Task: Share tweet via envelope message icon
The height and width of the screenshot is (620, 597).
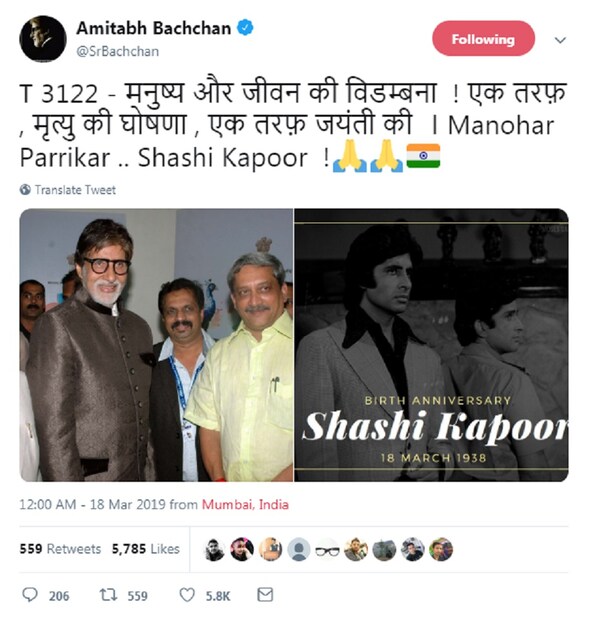Action: tap(265, 594)
